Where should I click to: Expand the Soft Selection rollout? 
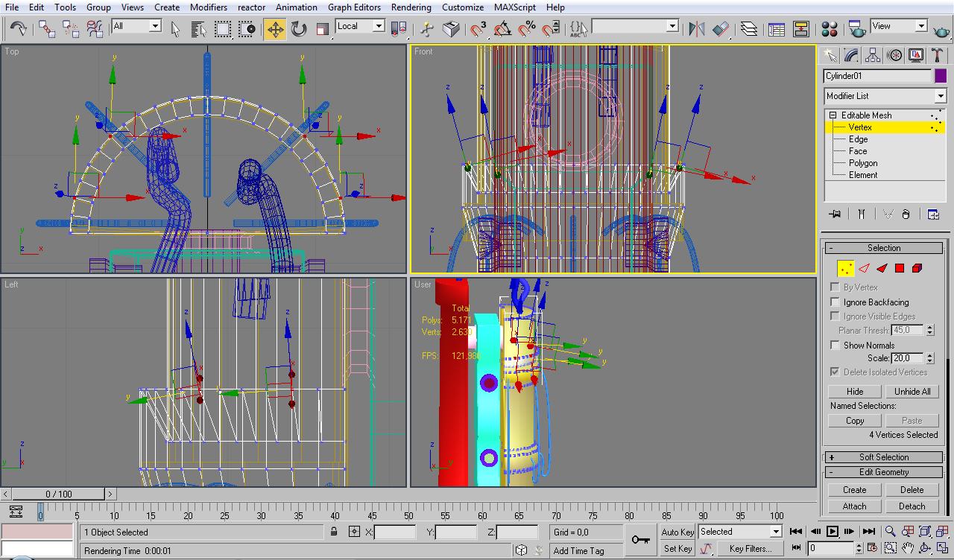click(884, 457)
